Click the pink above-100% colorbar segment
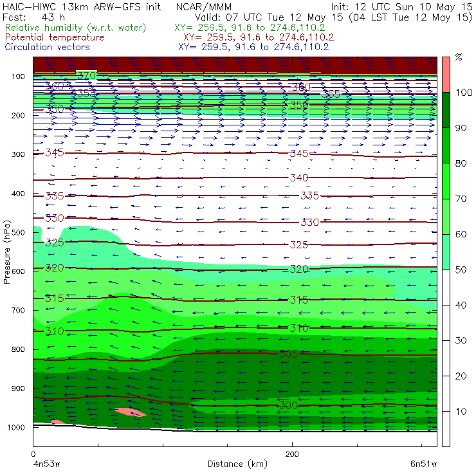 tap(446, 75)
